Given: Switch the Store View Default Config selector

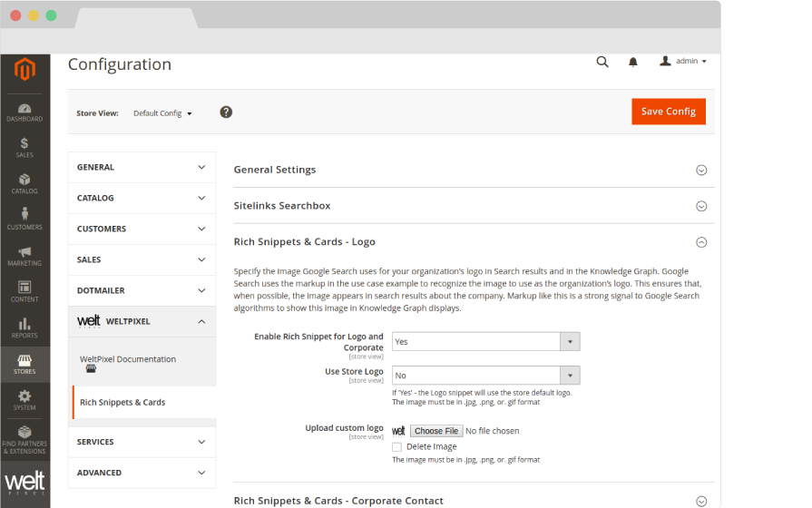Looking at the screenshot, I should pyautogui.click(x=162, y=113).
